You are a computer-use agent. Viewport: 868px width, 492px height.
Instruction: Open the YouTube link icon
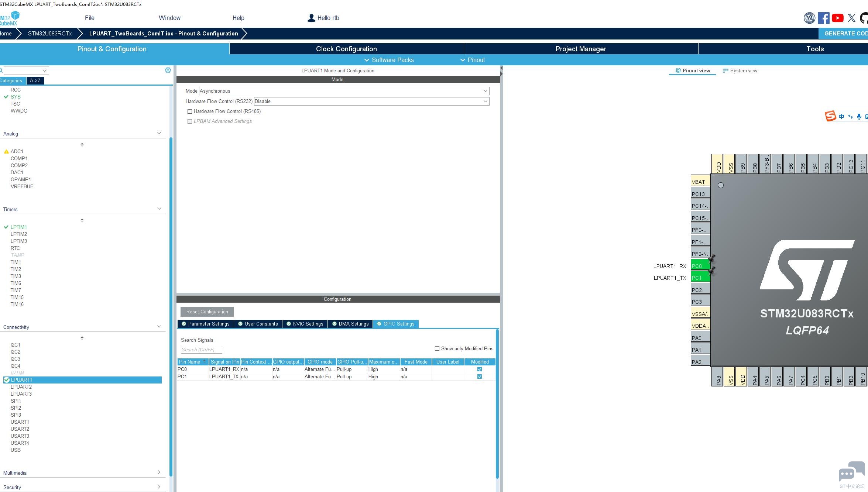point(837,18)
